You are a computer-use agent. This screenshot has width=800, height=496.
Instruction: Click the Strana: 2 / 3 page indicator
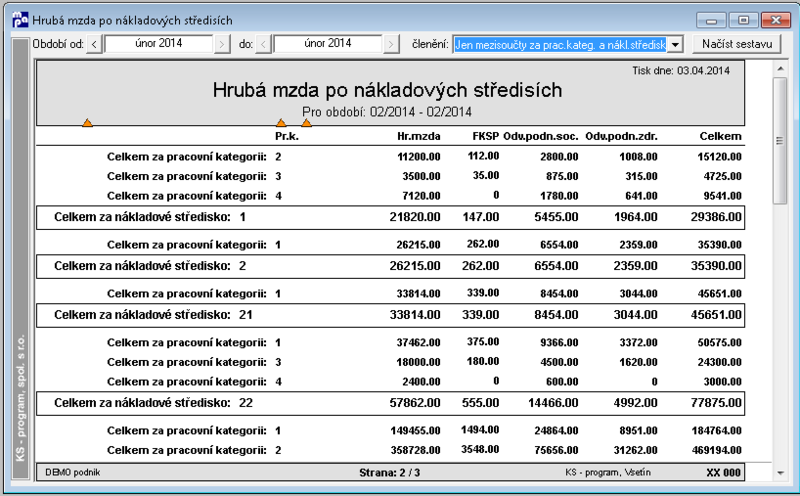point(389,473)
